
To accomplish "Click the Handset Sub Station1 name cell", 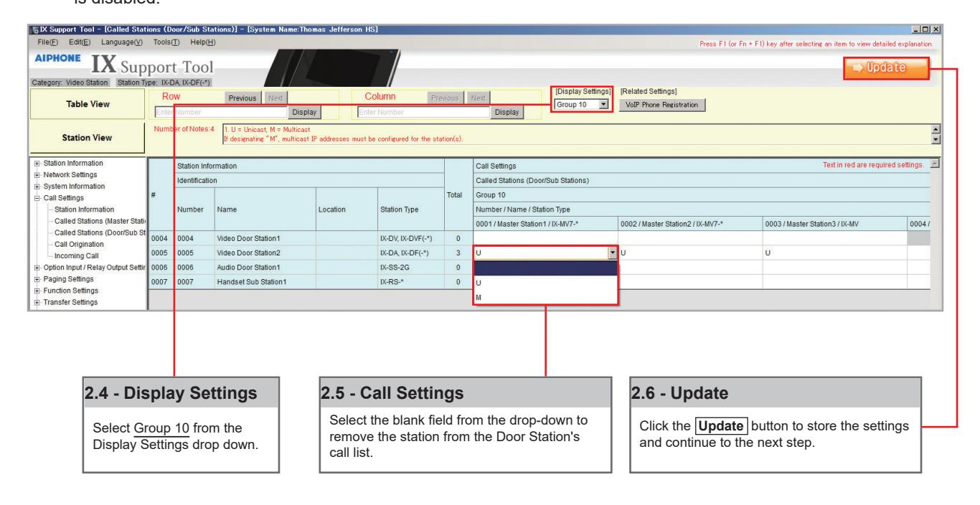I will coord(265,281).
